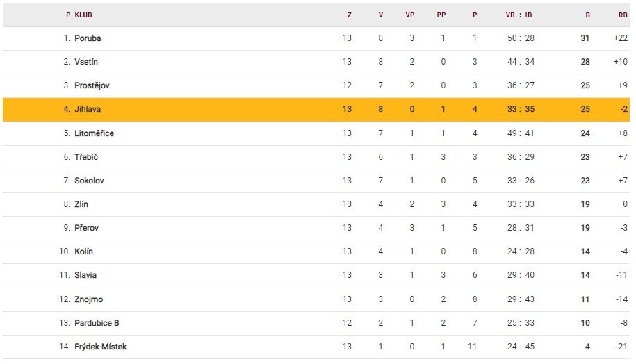Open the Litoměřice club link

[x=94, y=133]
